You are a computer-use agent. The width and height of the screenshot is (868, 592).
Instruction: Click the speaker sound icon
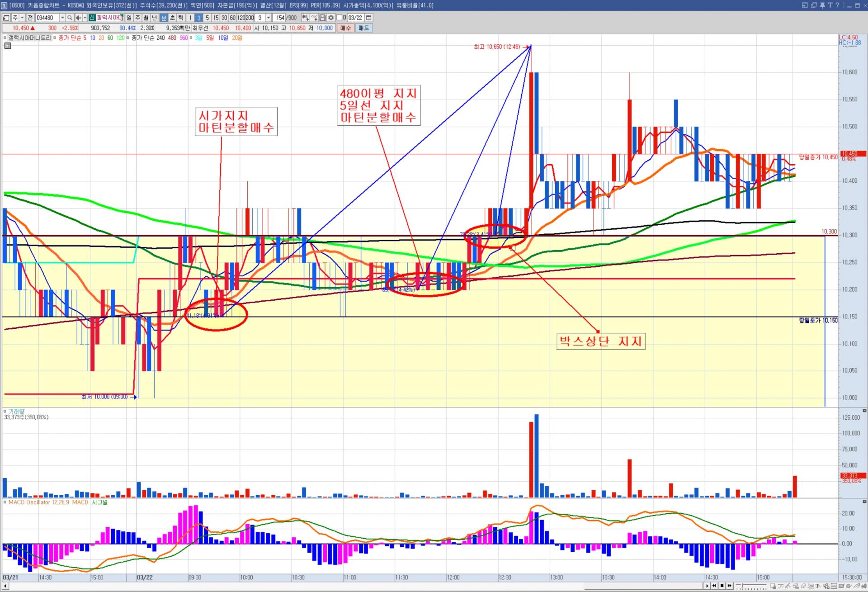pos(78,18)
